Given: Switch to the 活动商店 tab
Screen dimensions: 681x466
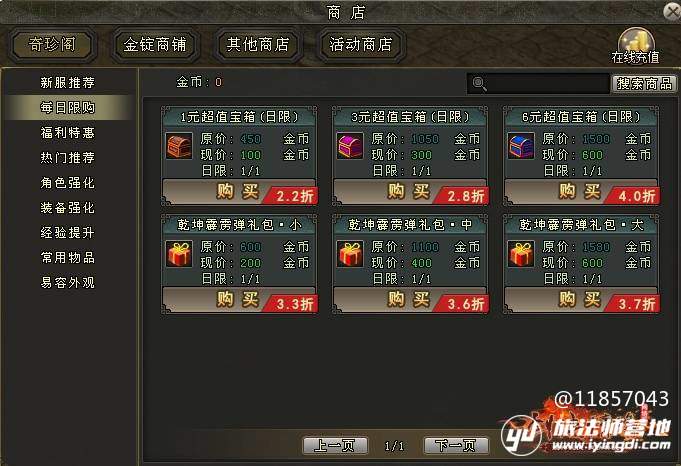Looking at the screenshot, I should point(360,45).
